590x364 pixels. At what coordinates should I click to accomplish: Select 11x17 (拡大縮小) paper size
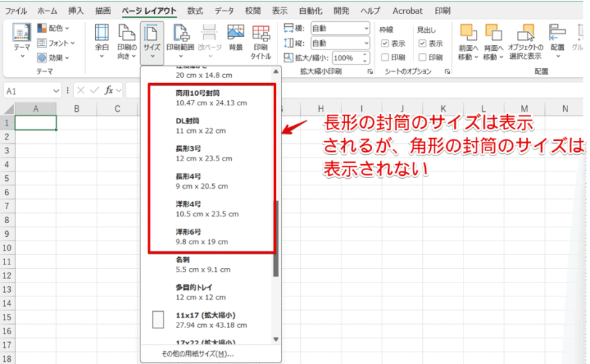tap(207, 320)
